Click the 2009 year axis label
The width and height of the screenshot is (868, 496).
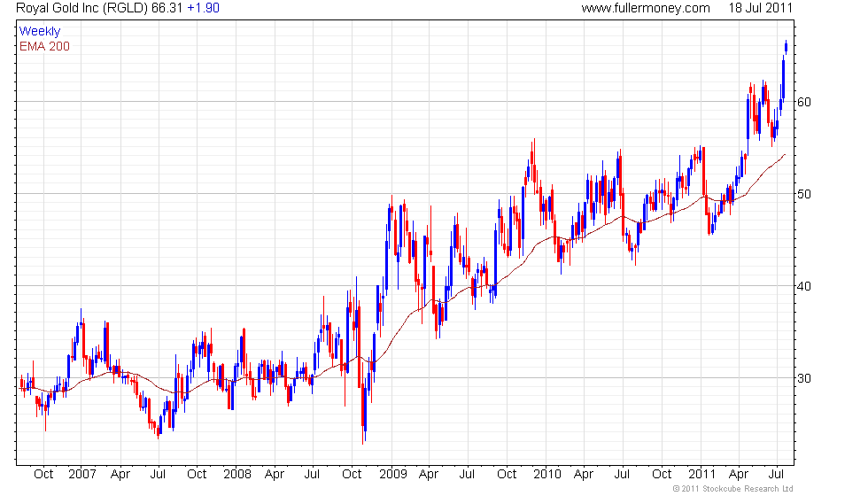pos(393,475)
